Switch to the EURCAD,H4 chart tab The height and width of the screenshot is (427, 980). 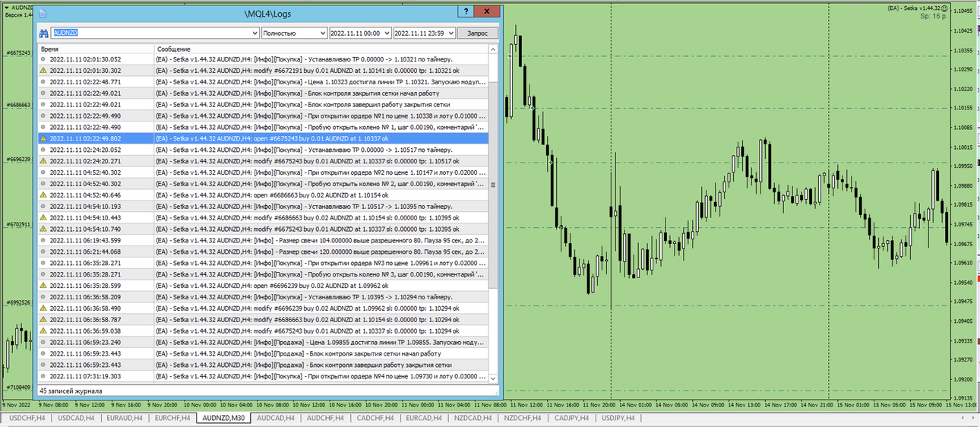425,418
